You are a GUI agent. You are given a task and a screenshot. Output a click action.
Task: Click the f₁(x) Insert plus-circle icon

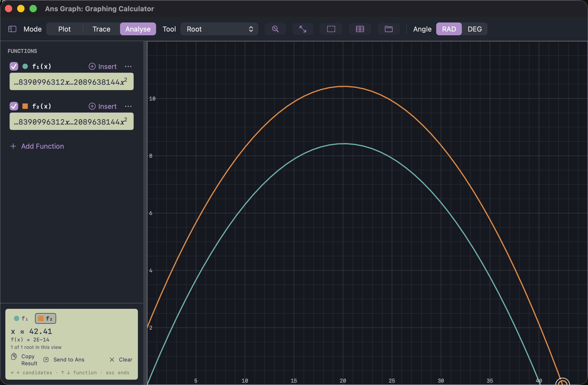tap(92, 66)
